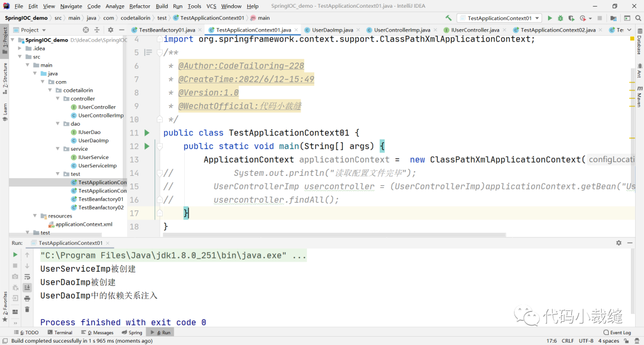This screenshot has height=345, width=644.
Task: Toggle soft-wrap in Run console
Action: click(x=27, y=276)
